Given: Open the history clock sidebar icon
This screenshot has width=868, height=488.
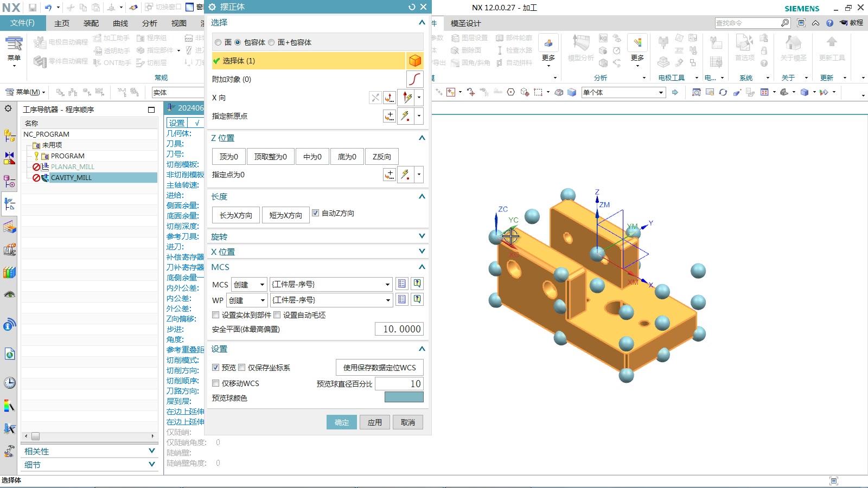Looking at the screenshot, I should point(10,383).
